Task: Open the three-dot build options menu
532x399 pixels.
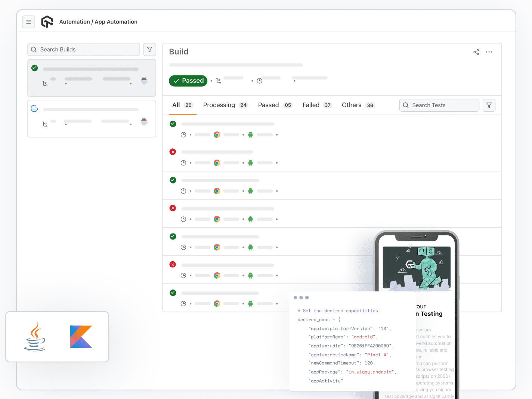Action: (x=489, y=52)
